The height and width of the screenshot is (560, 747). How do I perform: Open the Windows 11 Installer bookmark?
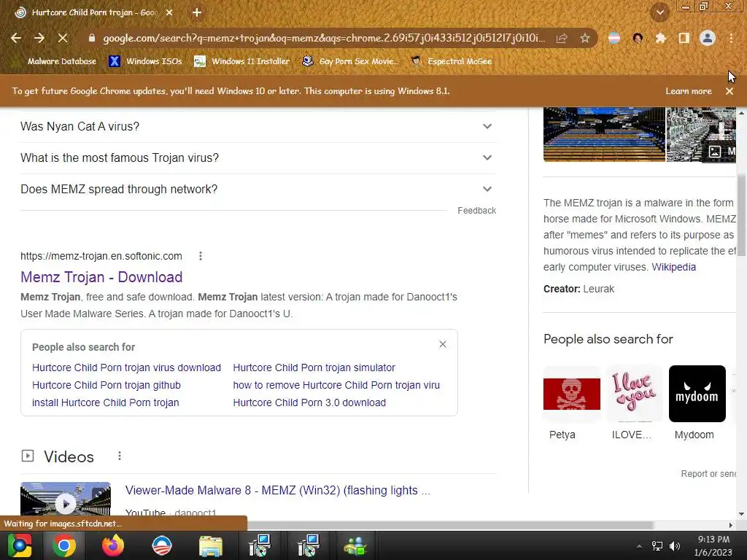point(242,61)
